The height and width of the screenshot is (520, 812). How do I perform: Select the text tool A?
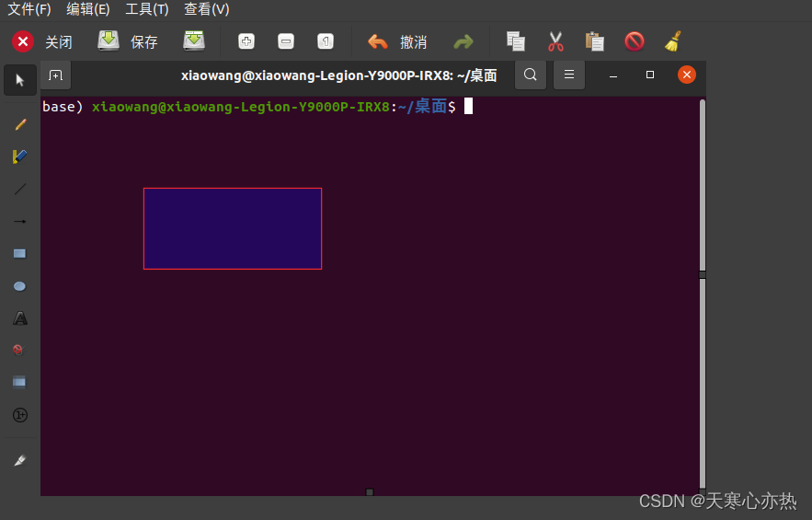point(20,318)
